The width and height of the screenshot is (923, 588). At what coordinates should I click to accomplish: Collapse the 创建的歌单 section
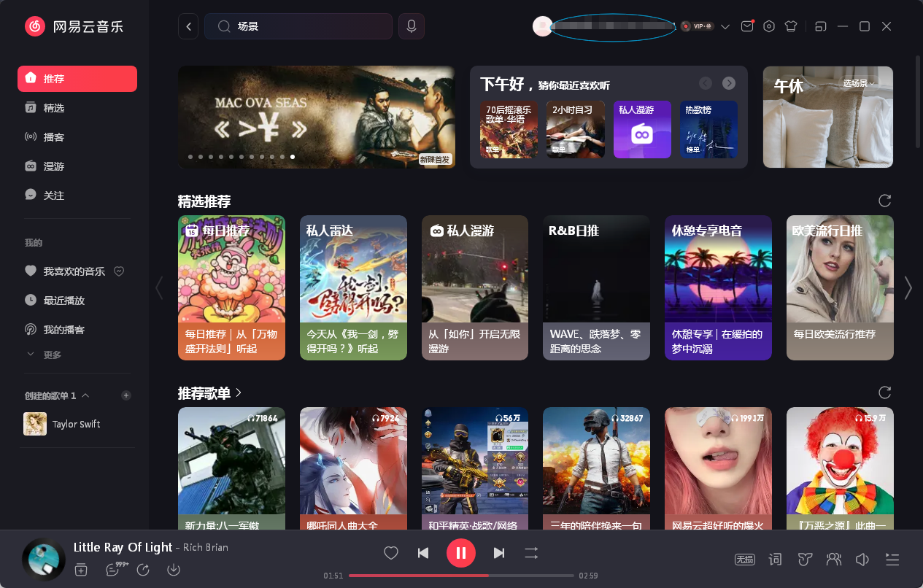pos(85,395)
